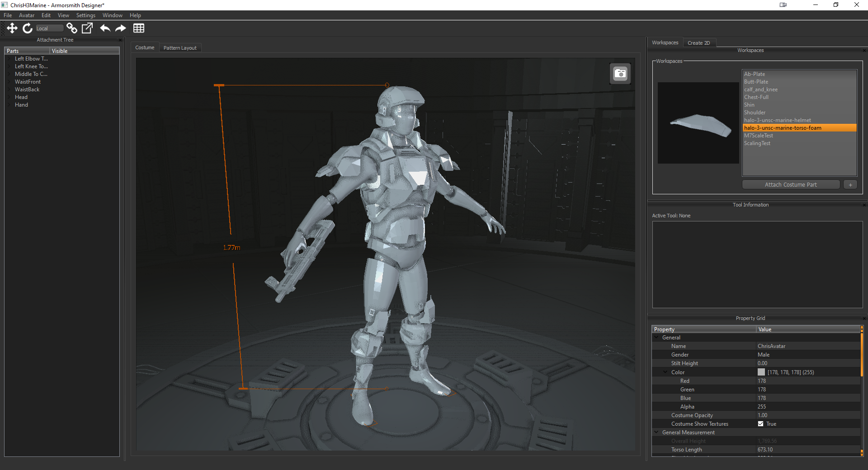Expand the Left Elbow tree node
Viewport: 868px width, 470px height.
click(9, 59)
